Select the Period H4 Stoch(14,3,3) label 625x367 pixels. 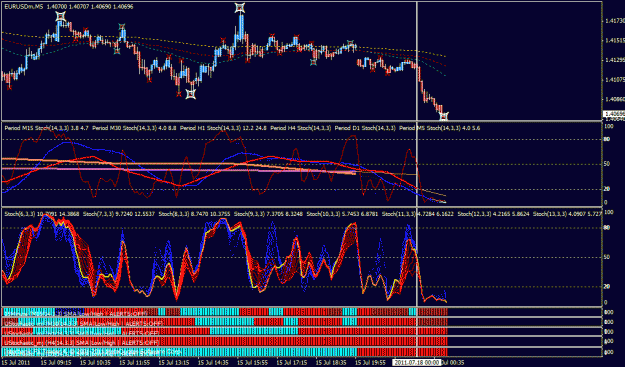click(x=301, y=128)
